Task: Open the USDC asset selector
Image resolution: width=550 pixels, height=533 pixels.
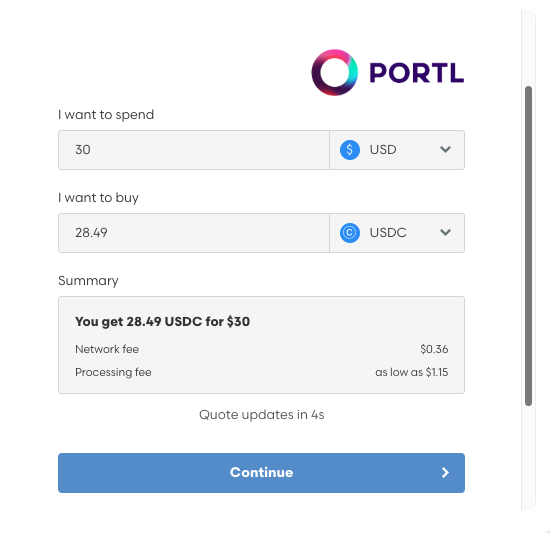Action: click(397, 233)
